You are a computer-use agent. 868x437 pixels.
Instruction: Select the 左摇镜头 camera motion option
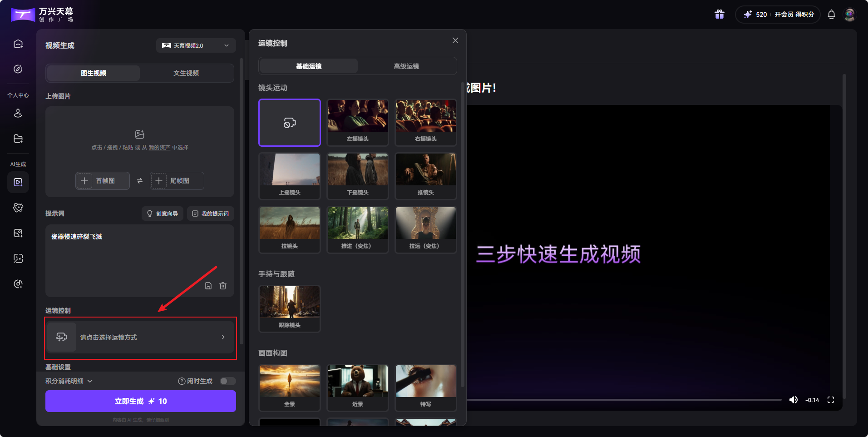(357, 123)
